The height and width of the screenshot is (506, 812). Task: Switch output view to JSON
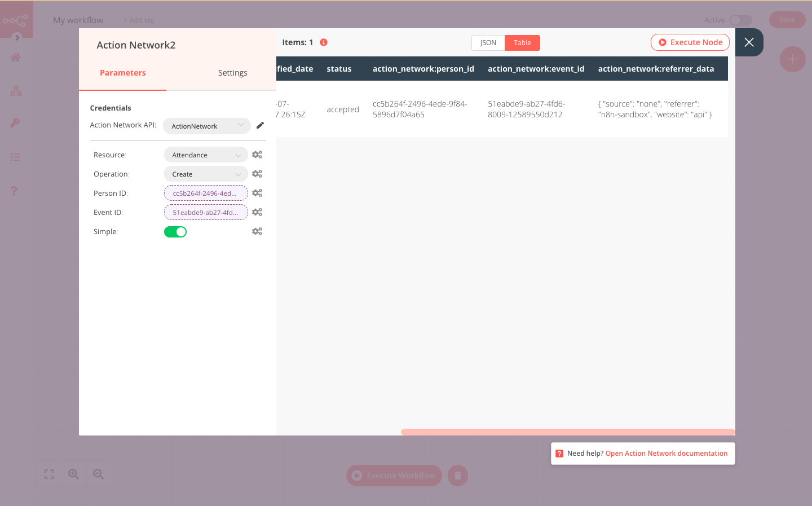point(488,42)
